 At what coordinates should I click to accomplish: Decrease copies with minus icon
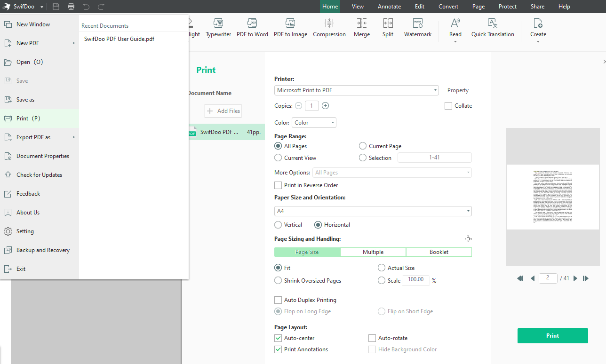point(299,106)
